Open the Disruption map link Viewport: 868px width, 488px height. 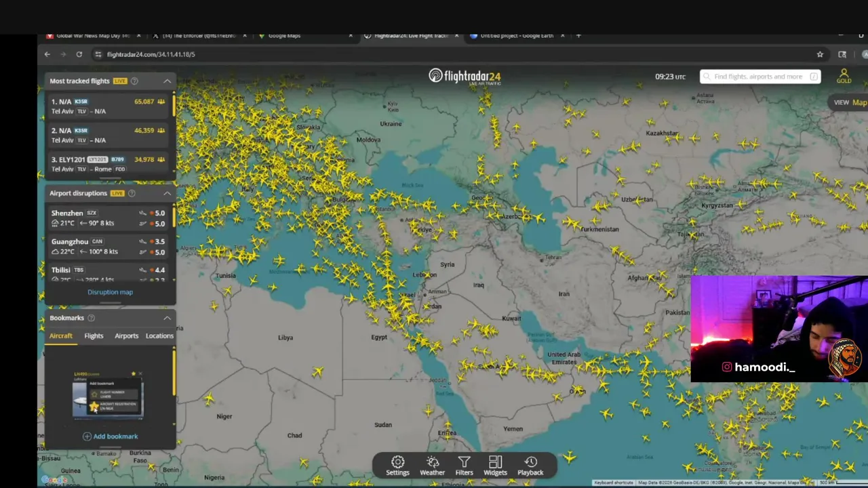pos(110,292)
